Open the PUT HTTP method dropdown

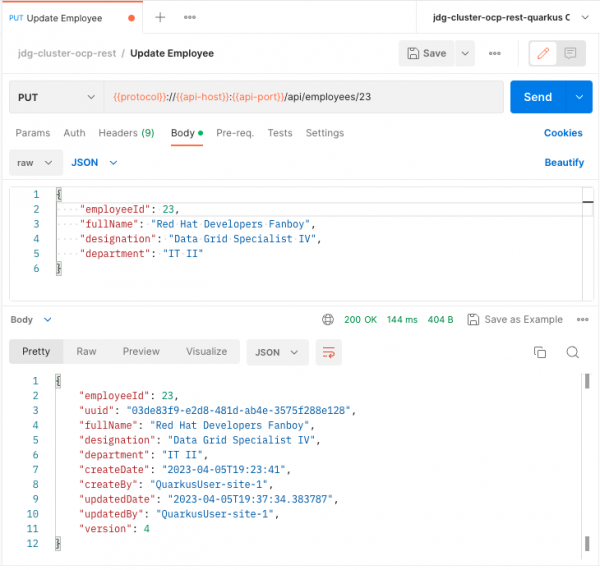point(55,97)
